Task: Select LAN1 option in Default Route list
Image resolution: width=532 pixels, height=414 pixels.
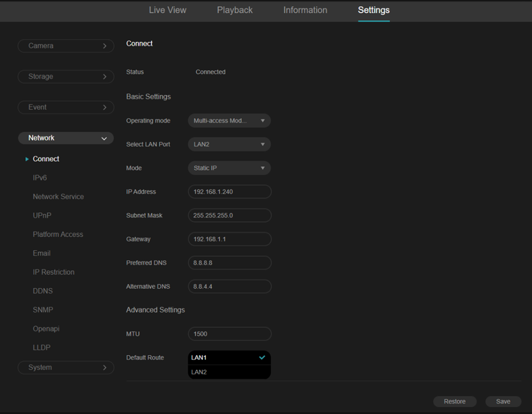Action: click(x=229, y=357)
